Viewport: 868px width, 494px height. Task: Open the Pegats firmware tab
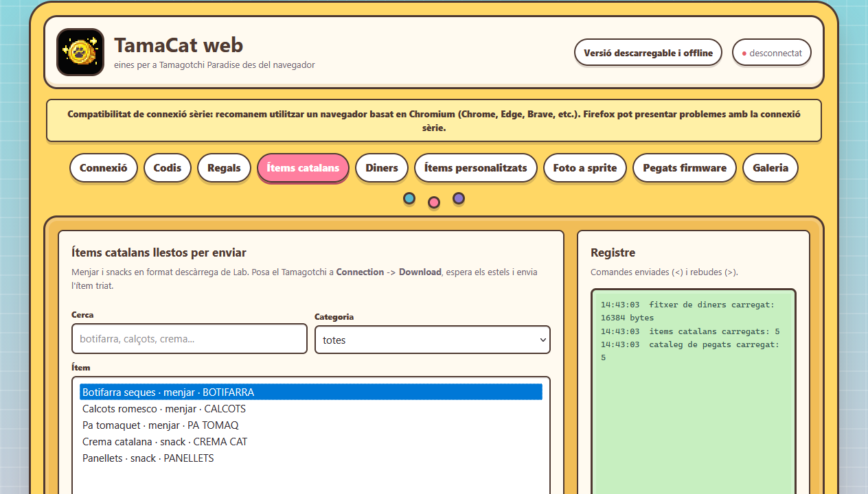[x=685, y=168]
